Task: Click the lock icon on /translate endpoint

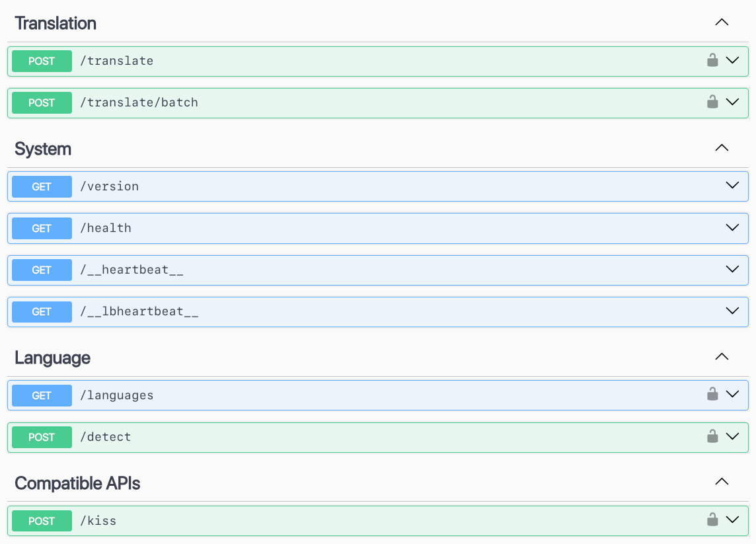Action: (x=712, y=61)
